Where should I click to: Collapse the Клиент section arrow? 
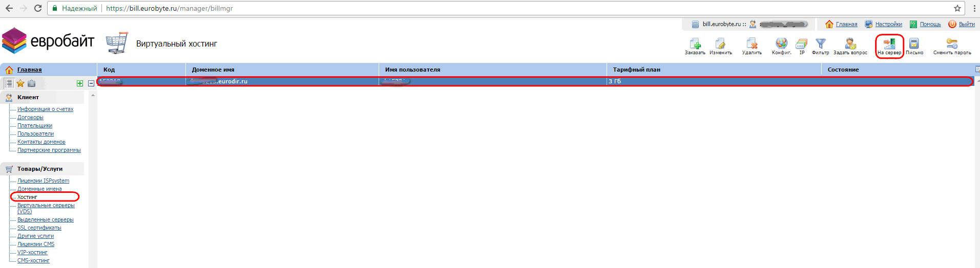coord(93,96)
